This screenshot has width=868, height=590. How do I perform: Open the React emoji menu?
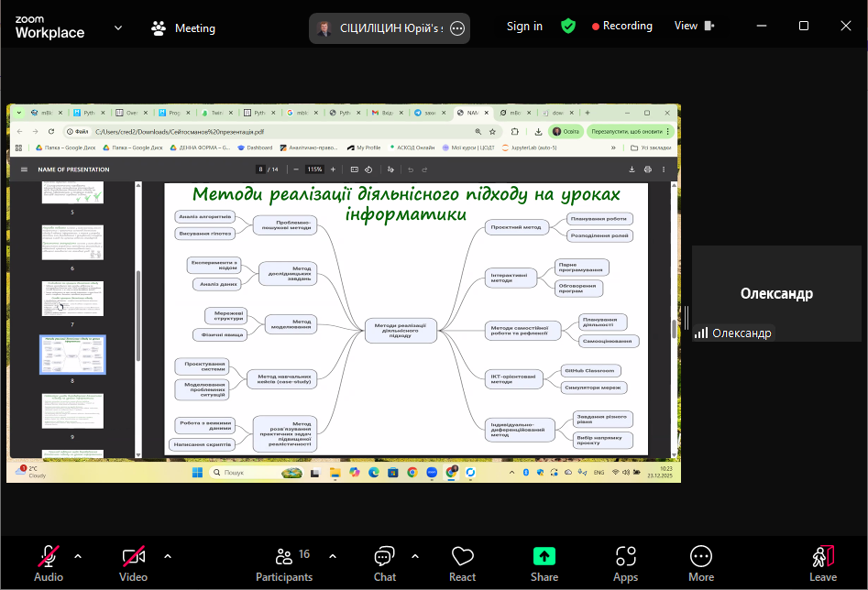pos(462,562)
